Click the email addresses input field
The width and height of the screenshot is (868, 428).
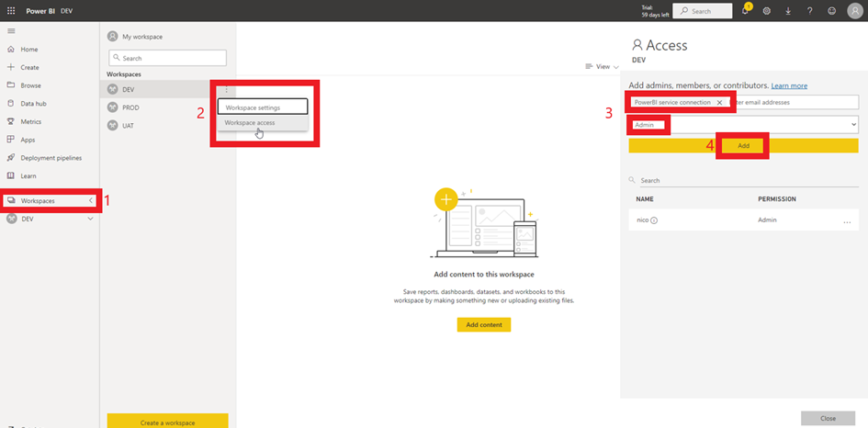pos(795,103)
